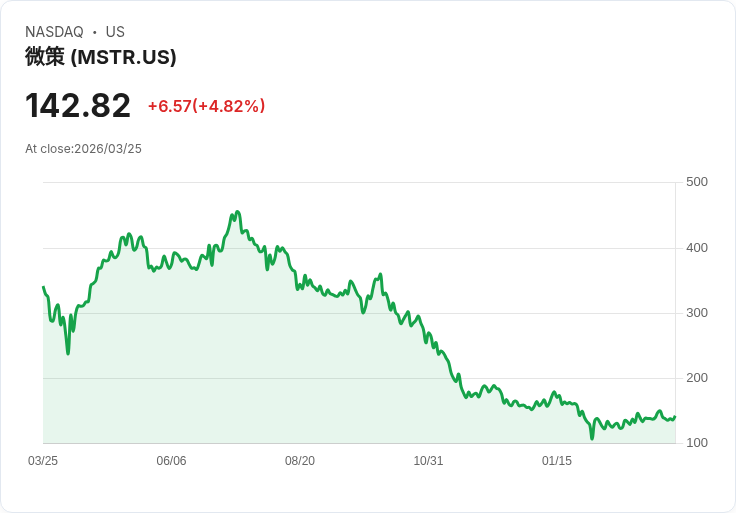The image size is (736, 513).
Task: Click the 200 y-axis price label
Action: pyautogui.click(x=697, y=378)
